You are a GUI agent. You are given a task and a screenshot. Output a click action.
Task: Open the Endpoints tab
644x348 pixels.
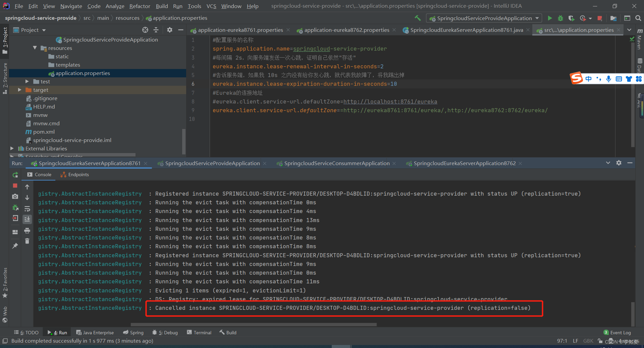[x=74, y=175]
